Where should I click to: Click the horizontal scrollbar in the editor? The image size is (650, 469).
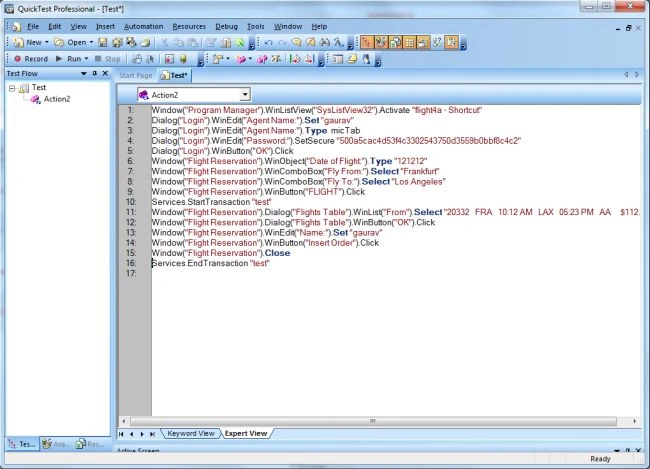click(373, 421)
